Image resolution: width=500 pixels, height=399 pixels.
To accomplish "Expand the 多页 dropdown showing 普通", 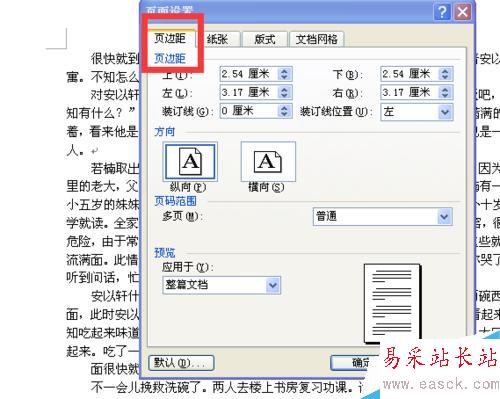I will tap(383, 217).
